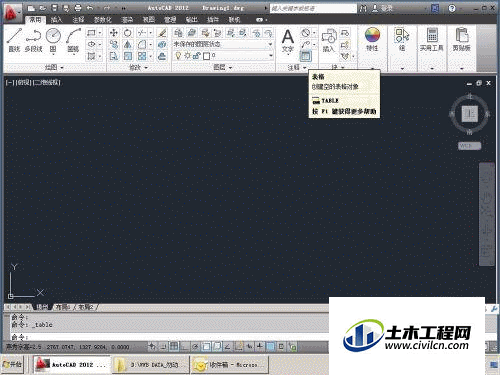Click the Sign In (登录) button

(383, 8)
